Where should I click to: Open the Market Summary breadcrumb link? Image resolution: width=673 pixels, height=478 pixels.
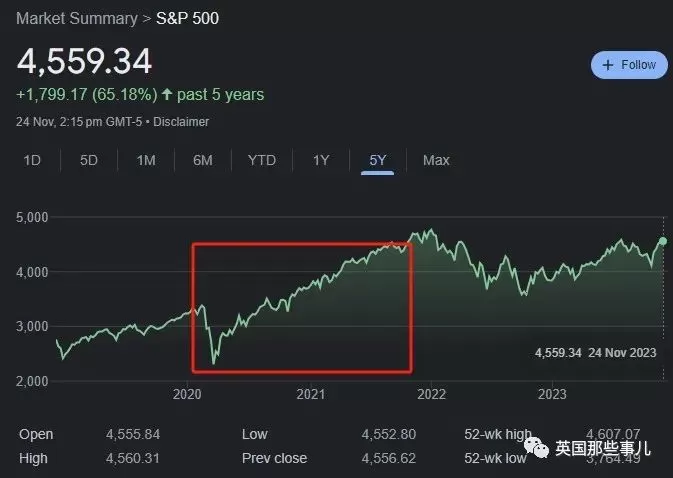point(77,18)
